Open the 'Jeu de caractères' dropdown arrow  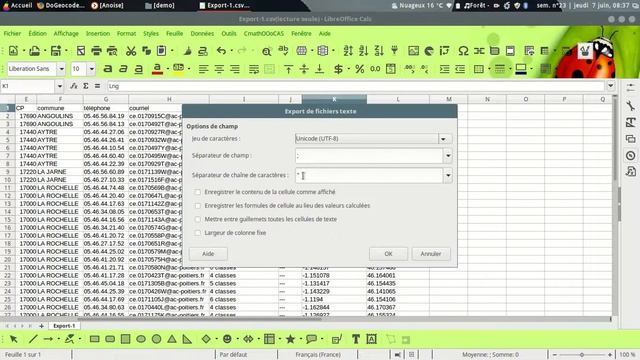(x=444, y=139)
